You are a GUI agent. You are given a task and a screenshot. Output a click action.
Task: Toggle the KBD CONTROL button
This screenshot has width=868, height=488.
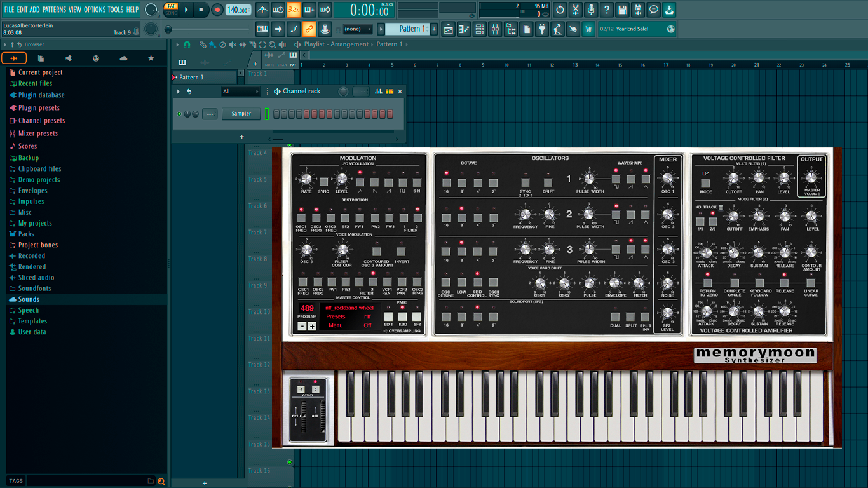tap(477, 282)
